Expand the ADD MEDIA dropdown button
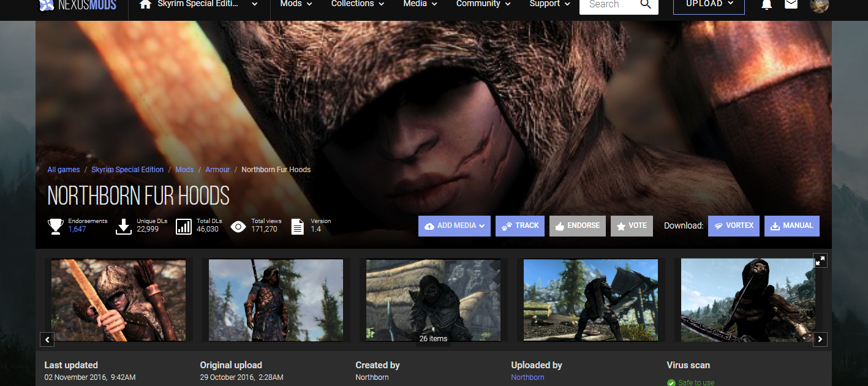Screen dimensions: 868x386 tap(455, 225)
